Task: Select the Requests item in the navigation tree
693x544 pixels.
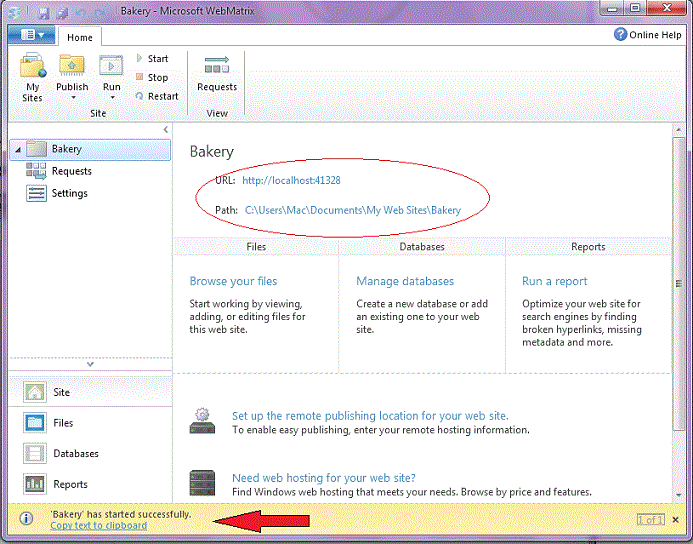Action: pyautogui.click(x=59, y=171)
